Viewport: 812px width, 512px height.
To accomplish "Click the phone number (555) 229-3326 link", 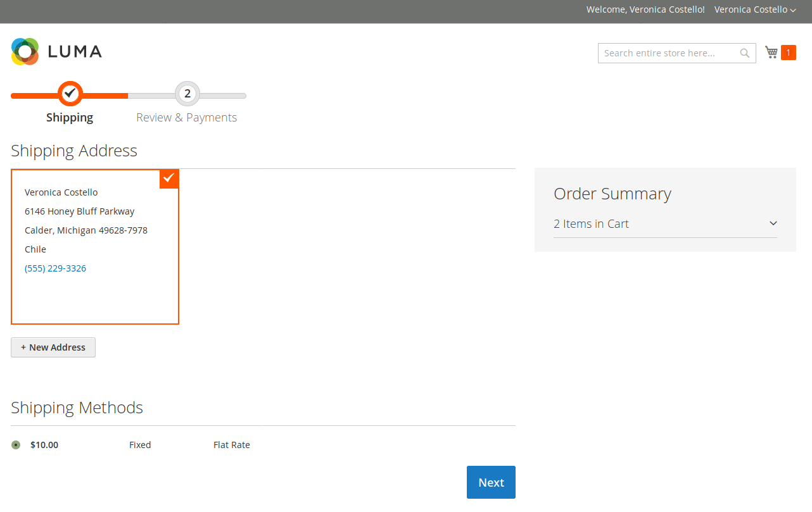I will (55, 268).
